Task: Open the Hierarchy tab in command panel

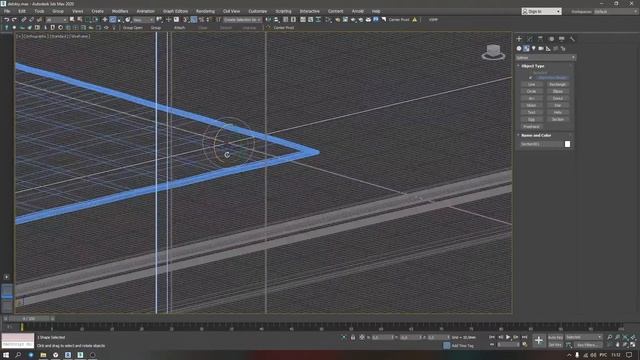Action: [x=540, y=39]
